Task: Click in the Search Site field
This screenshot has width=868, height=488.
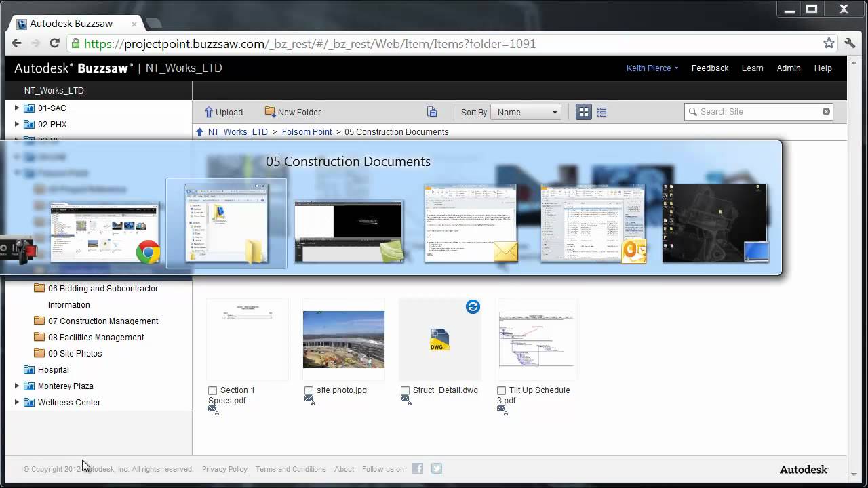Action: click(x=758, y=112)
